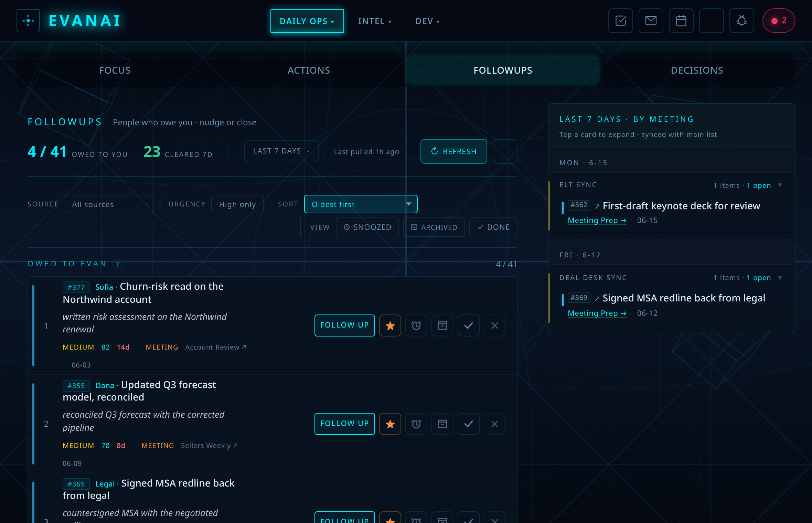Image resolution: width=812 pixels, height=523 pixels.
Task: Dismiss the Updated Q3 forecast followup
Action: coord(495,424)
